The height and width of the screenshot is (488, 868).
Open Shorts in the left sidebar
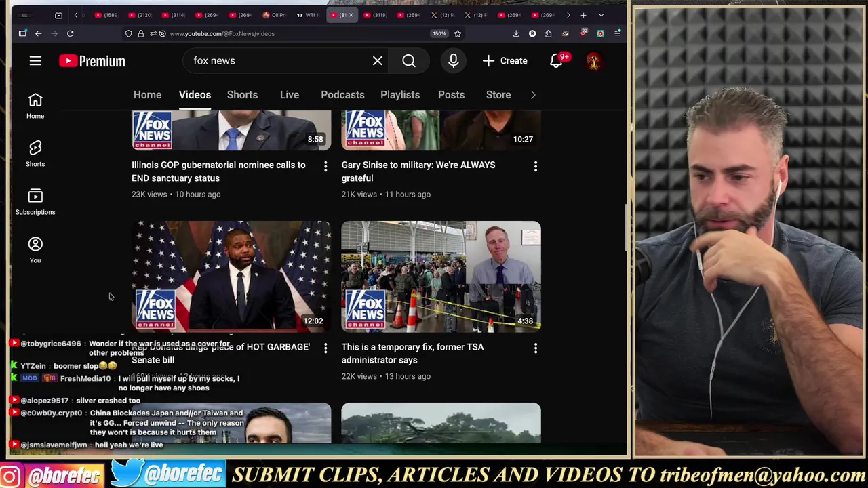click(x=35, y=154)
